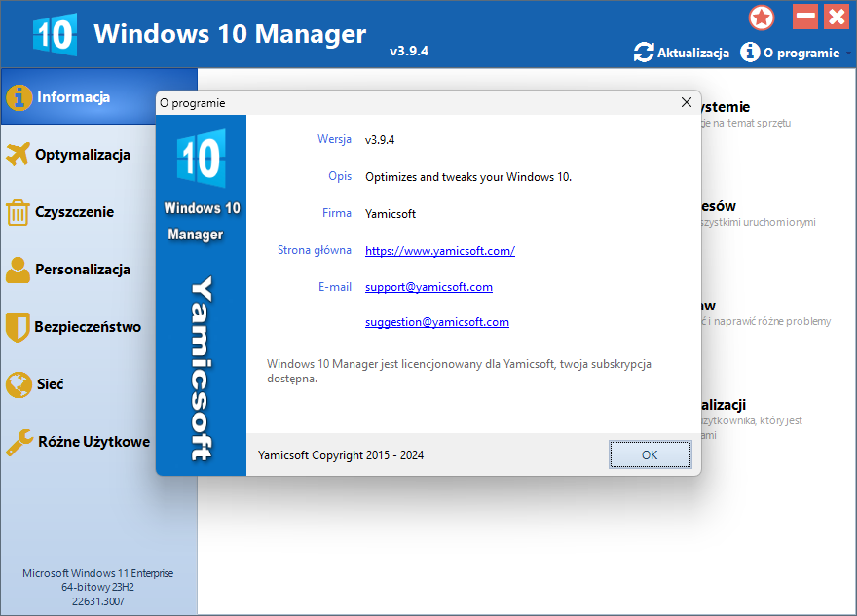Click the 64-bitowy 23H2 system text
Screen dimensions: 857x616
point(97,587)
